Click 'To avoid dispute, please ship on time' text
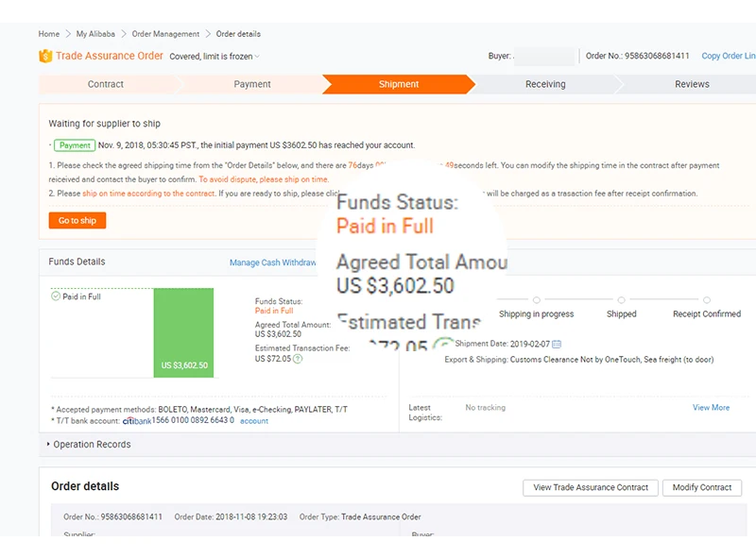 (264, 179)
